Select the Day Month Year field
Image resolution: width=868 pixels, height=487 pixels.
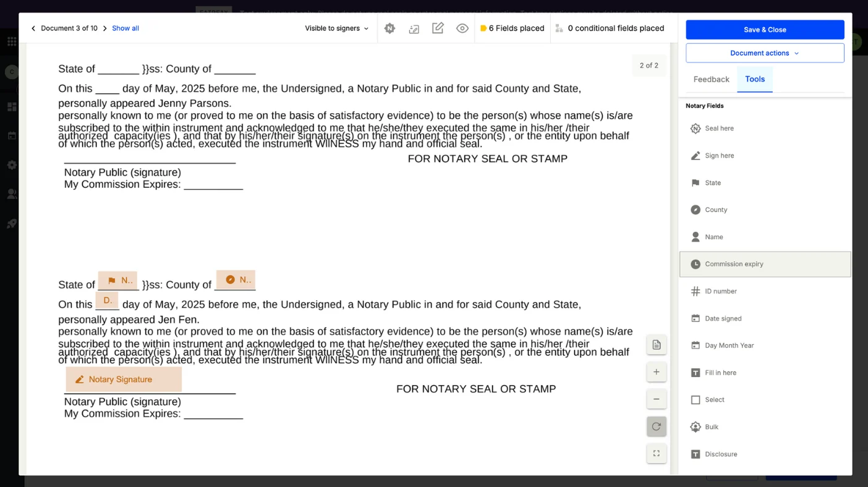765,345
